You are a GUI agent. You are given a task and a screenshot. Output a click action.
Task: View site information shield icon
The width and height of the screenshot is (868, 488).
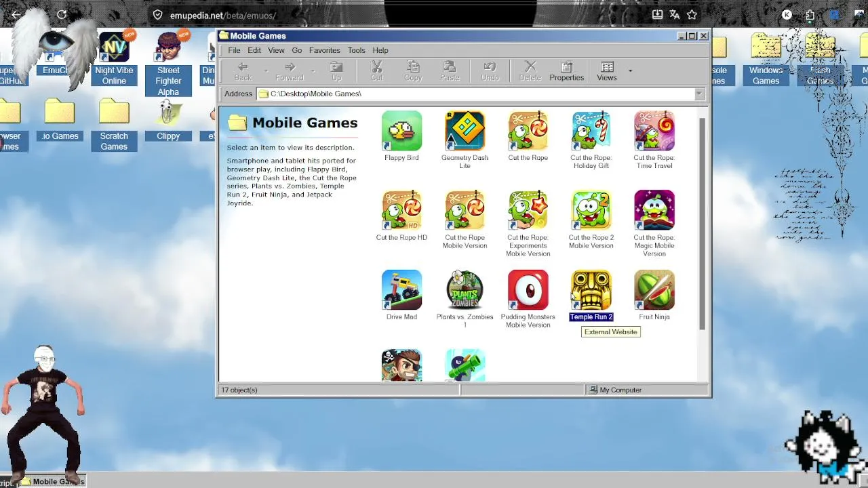click(157, 15)
